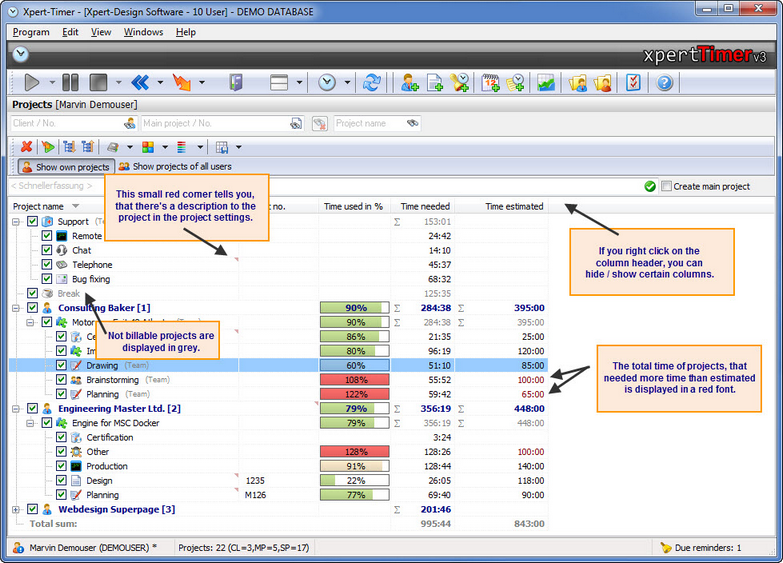Open the dropdown arrow next to the clock icon
The image size is (783, 563).
tap(347, 82)
